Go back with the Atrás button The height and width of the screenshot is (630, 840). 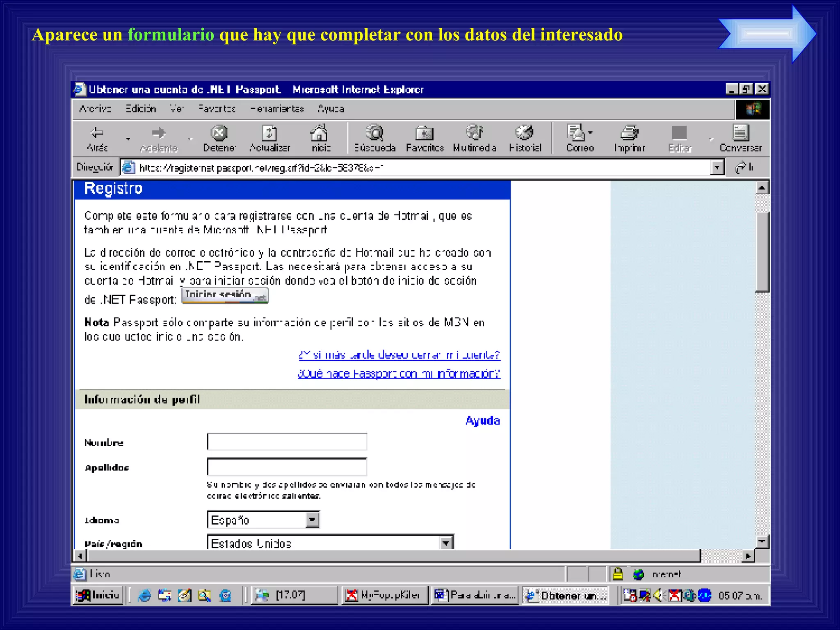(97, 139)
